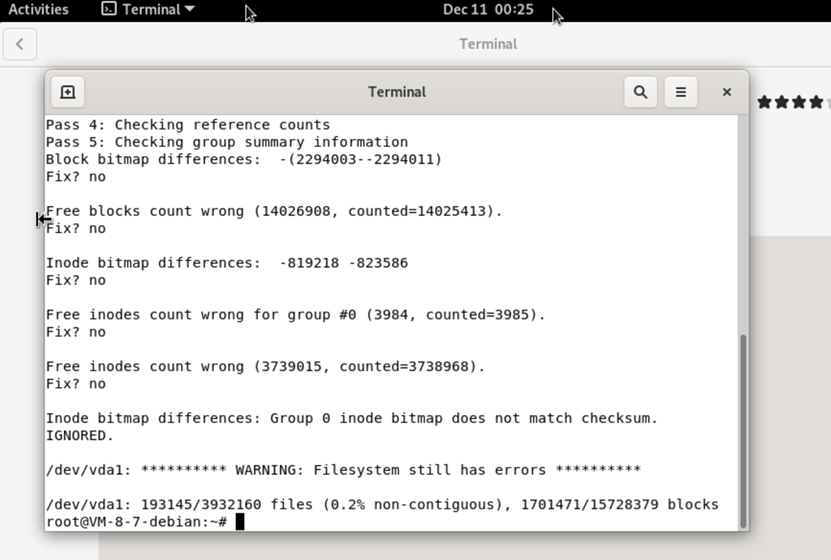Click the '193145/3932160 files' summary line

point(382,504)
